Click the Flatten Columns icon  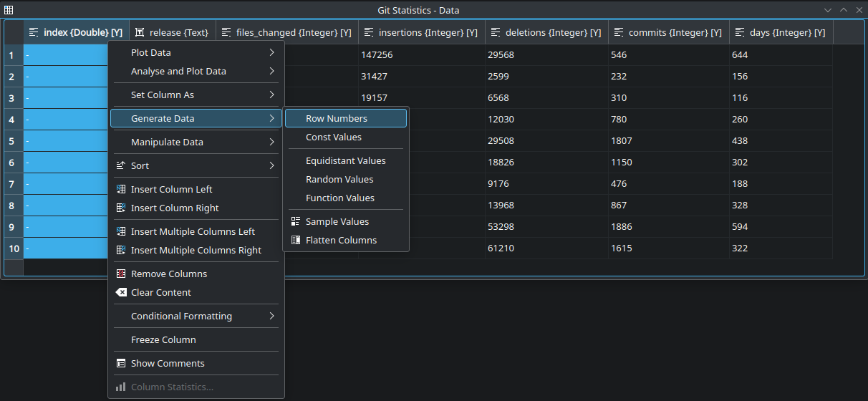click(x=296, y=241)
